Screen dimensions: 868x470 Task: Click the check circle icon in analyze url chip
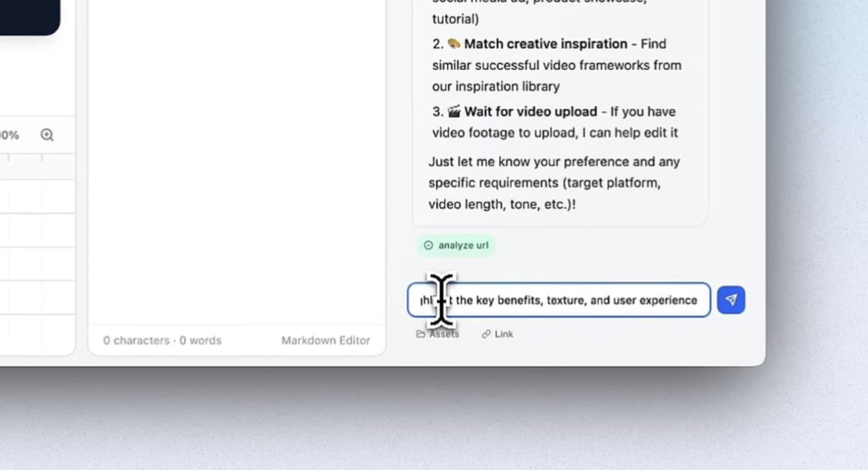tap(428, 245)
